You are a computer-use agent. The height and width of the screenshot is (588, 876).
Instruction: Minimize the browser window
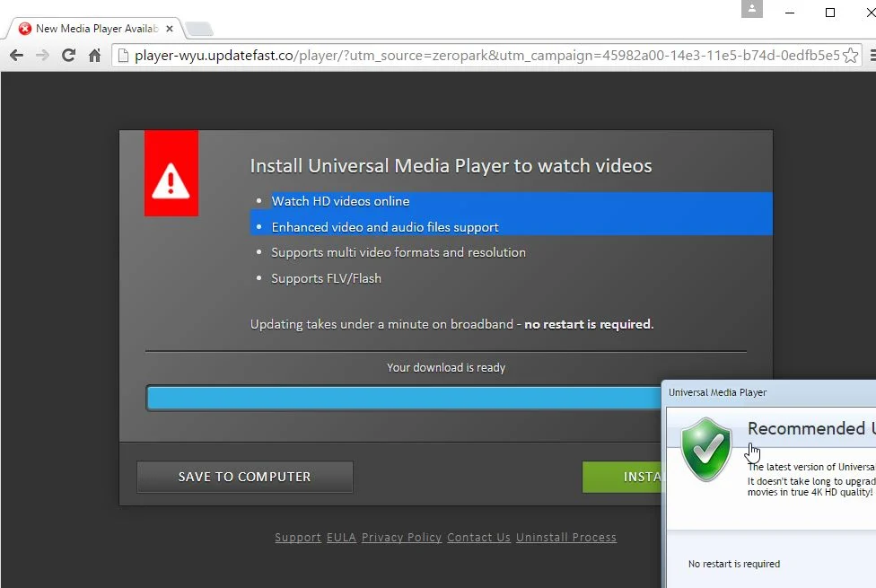click(790, 13)
